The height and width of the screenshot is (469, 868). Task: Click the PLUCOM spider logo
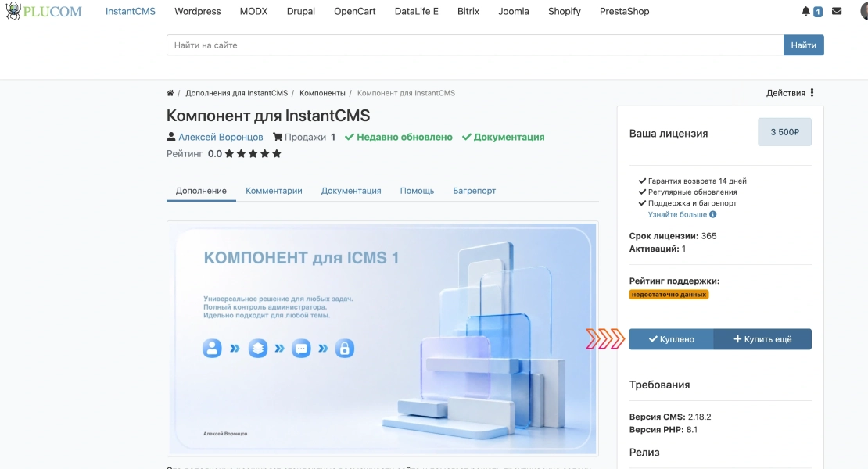tap(44, 11)
